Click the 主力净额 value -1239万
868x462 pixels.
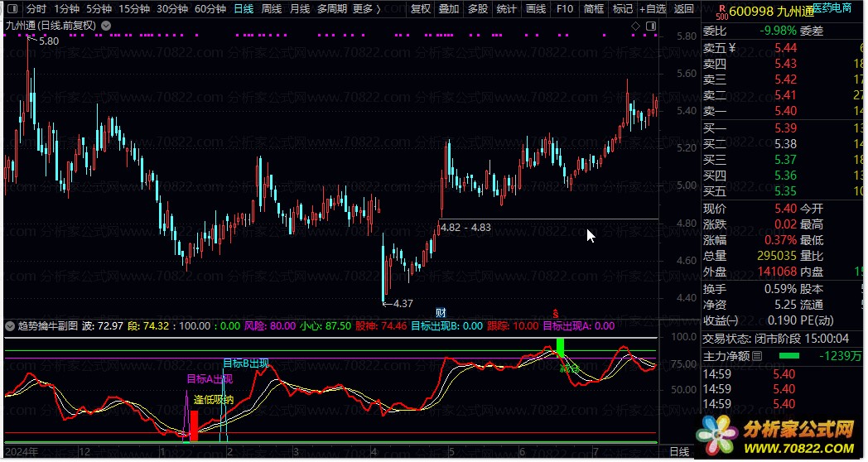pos(841,356)
